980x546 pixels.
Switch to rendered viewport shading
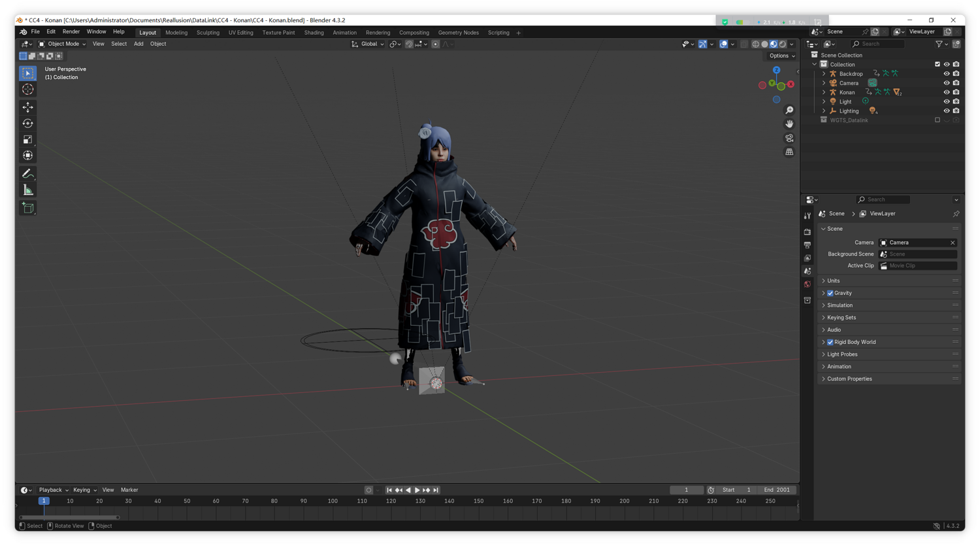coord(783,44)
